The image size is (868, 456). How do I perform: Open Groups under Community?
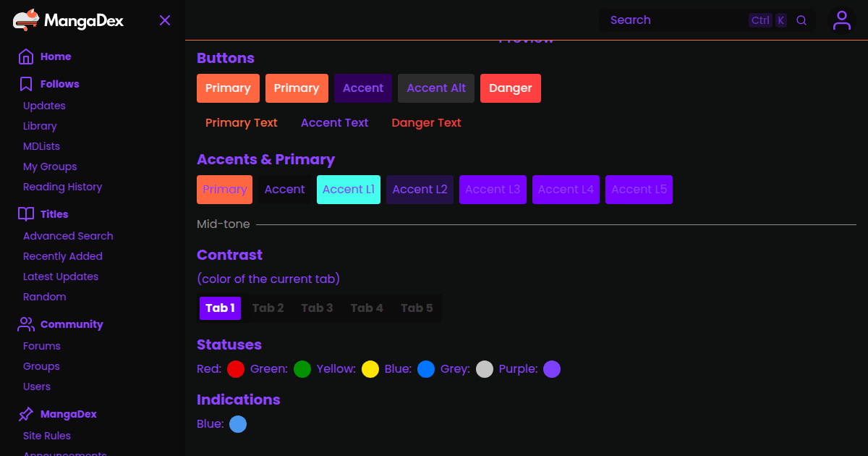click(41, 366)
